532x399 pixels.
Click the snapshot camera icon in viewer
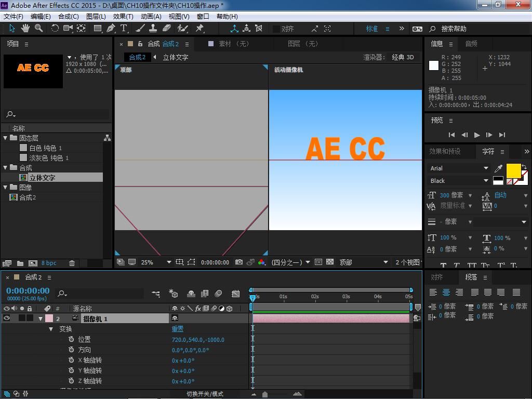(239, 262)
